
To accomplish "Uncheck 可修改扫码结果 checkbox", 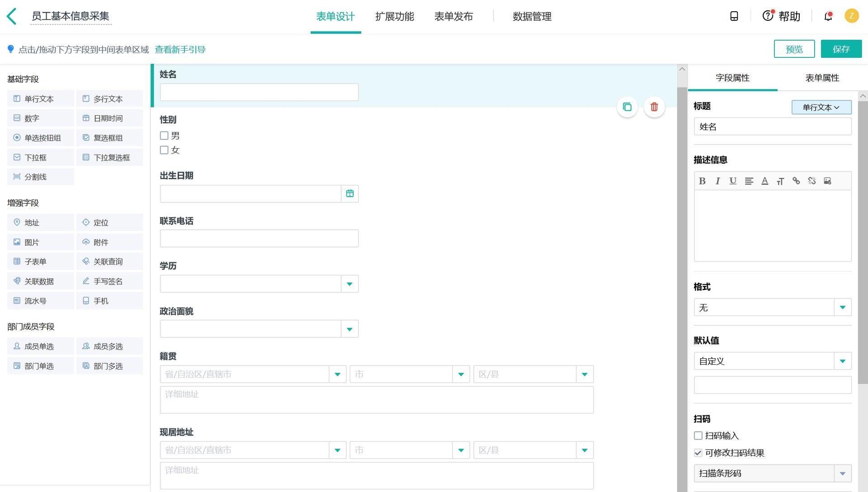I will 698,453.
